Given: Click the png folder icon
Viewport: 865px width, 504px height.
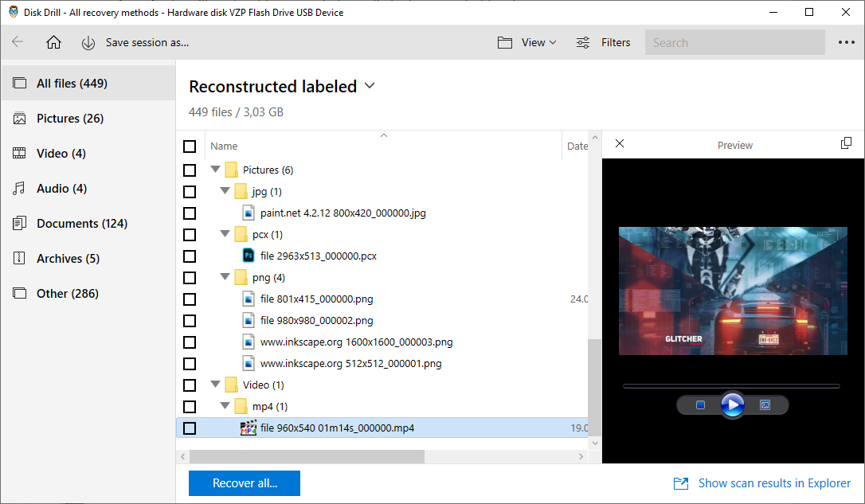Looking at the screenshot, I should point(241,277).
